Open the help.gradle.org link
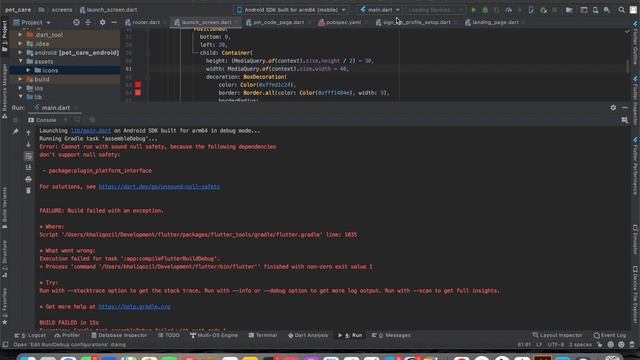Viewport: 640px width, 360px height. coord(134,307)
